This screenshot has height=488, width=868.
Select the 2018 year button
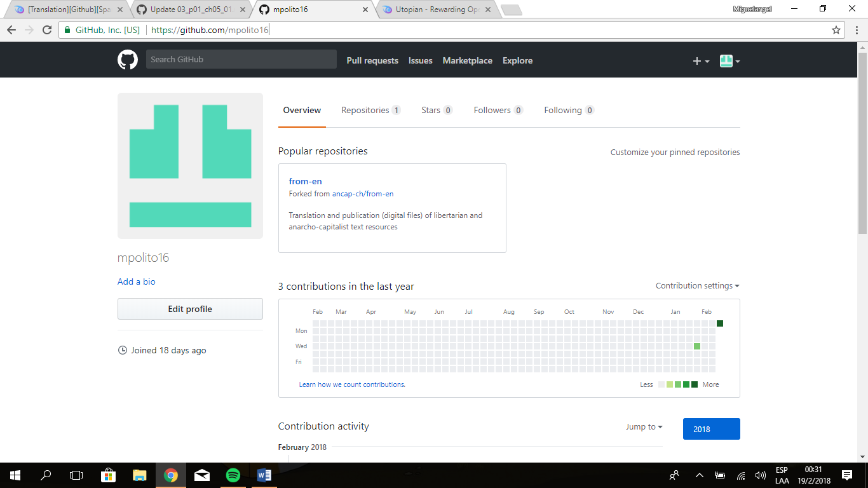click(x=711, y=429)
